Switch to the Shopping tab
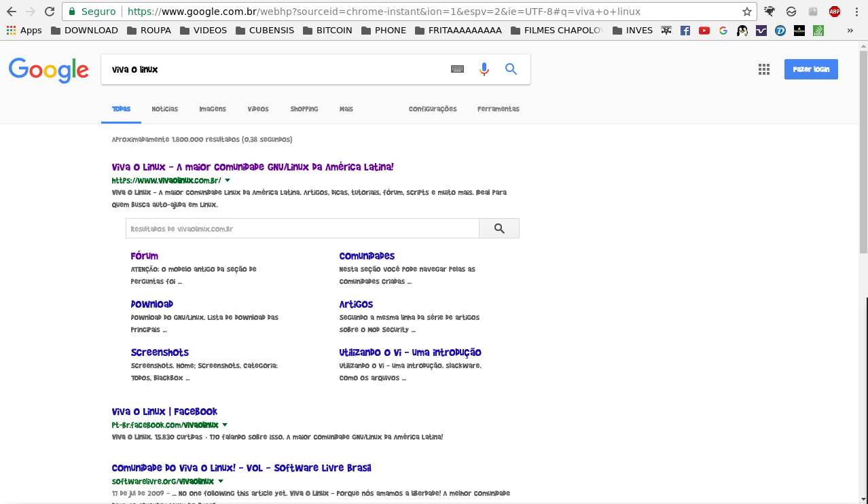This screenshot has height=504, width=868. click(304, 109)
